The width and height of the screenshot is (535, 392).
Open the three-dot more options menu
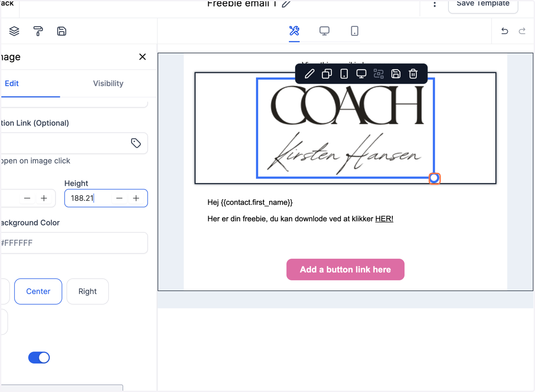click(x=435, y=4)
